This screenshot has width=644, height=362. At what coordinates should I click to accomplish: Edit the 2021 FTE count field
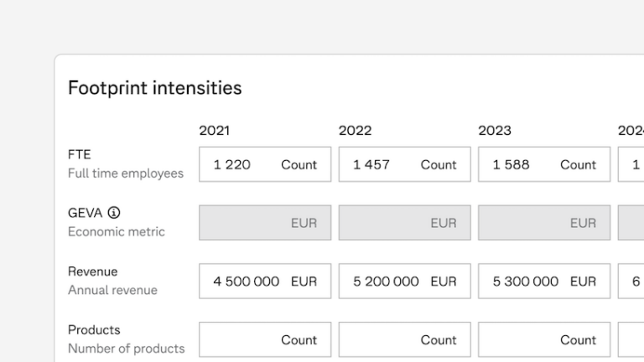265,164
